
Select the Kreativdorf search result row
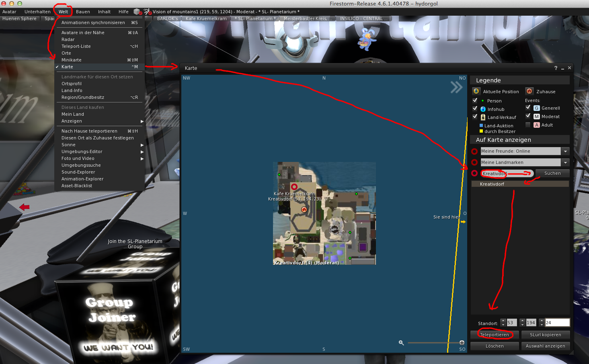pos(519,184)
